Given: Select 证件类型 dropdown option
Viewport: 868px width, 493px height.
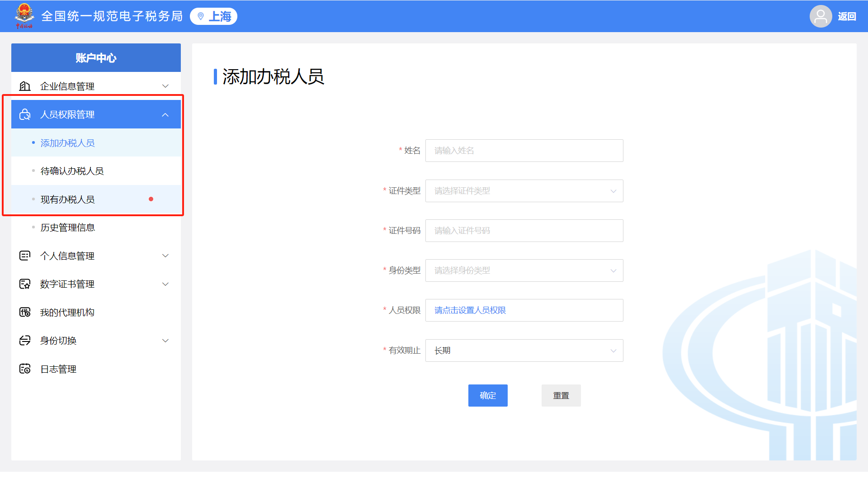Looking at the screenshot, I should tap(524, 190).
